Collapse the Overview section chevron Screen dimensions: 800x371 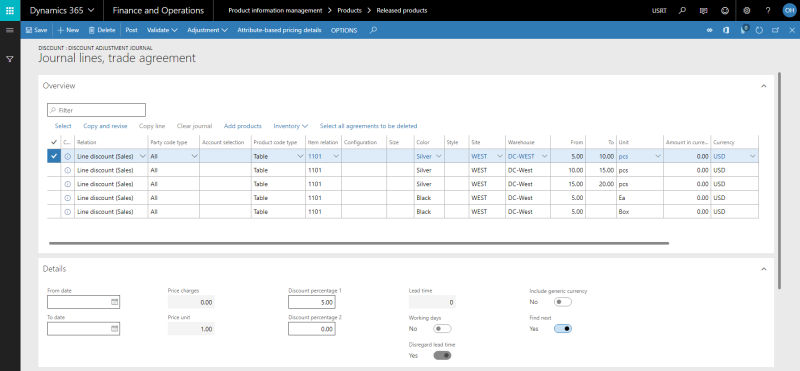tap(764, 86)
